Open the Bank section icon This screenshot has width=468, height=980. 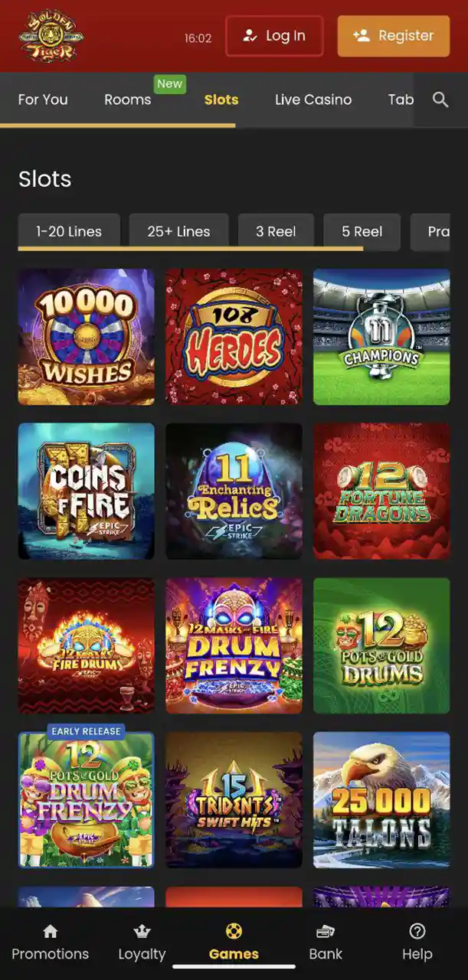click(326, 932)
